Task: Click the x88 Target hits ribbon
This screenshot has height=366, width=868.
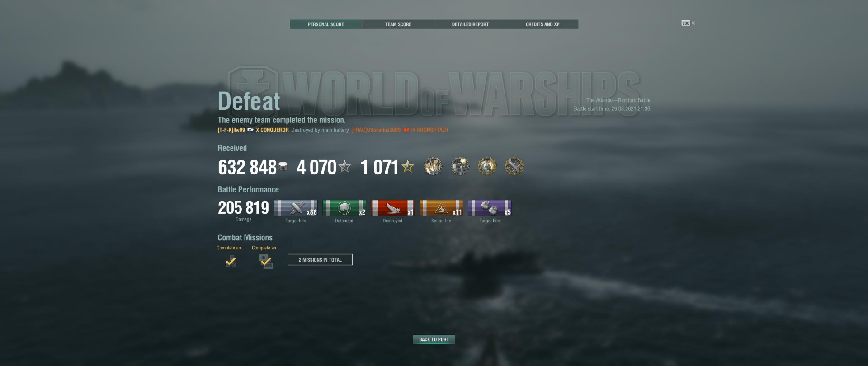Action: point(296,208)
